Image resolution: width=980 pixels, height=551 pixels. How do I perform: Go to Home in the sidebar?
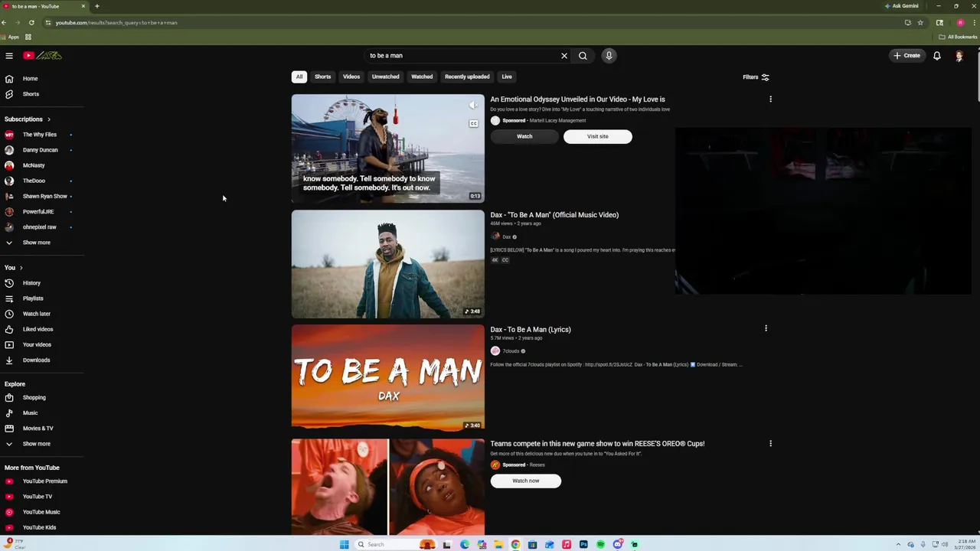30,79
